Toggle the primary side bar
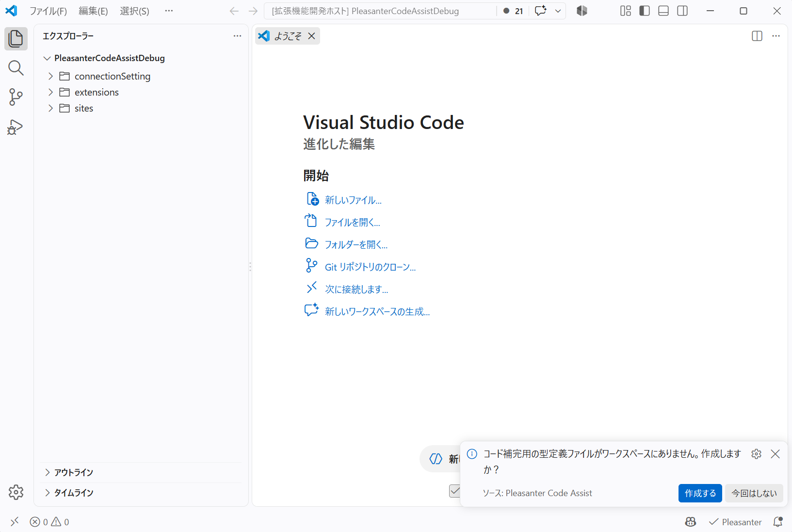The width and height of the screenshot is (792, 532). click(645, 11)
